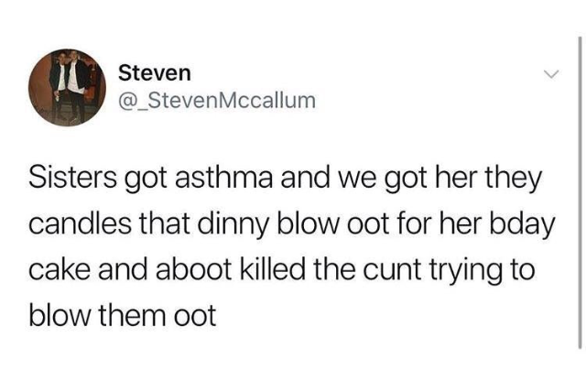The image size is (586, 392).
Task: Open Steven's profile picture avatar
Action: (67, 88)
